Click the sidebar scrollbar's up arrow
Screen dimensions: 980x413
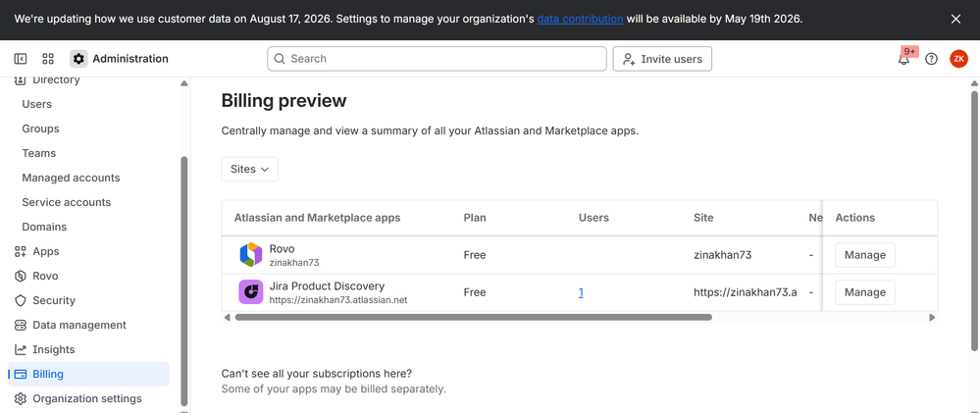pos(183,83)
